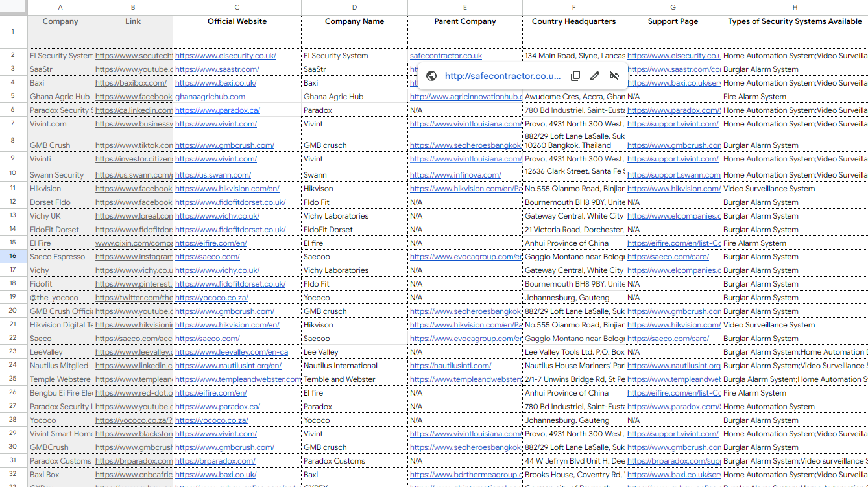This screenshot has width=868, height=487.
Task: Select the 'Brooks House, Coventry Rd' cell
Action: [573, 475]
